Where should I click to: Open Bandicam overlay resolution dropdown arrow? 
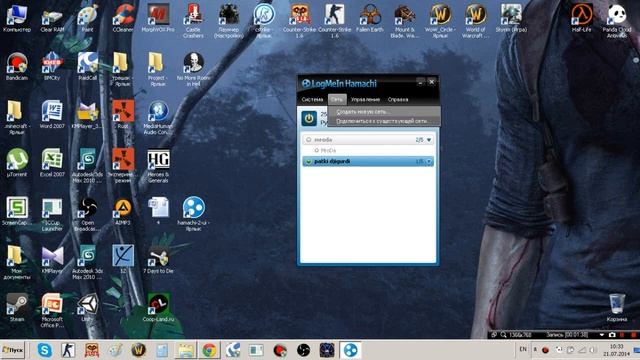point(602,335)
